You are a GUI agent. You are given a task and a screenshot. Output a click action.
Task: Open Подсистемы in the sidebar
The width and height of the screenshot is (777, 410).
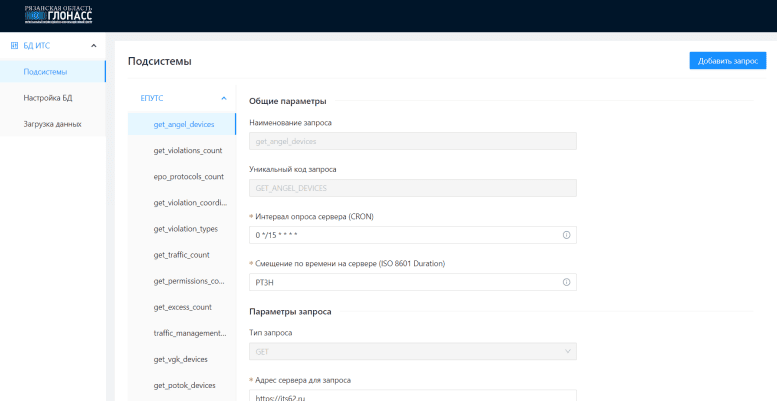pos(45,72)
